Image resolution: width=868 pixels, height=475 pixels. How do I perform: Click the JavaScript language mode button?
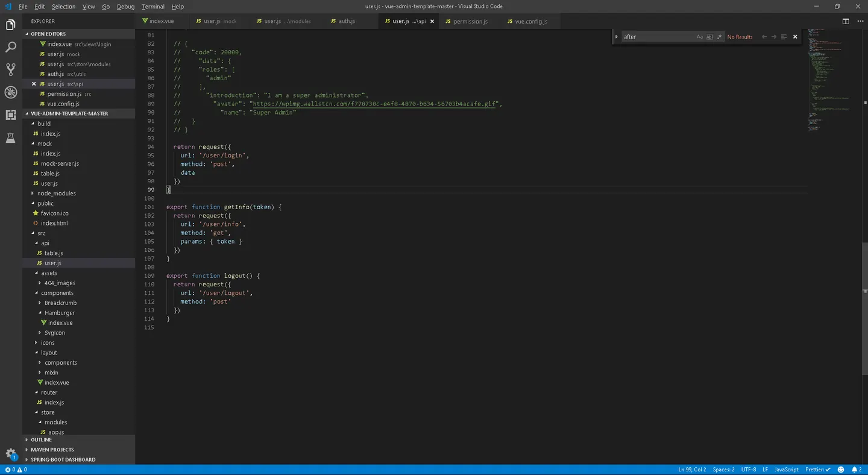[786, 470]
